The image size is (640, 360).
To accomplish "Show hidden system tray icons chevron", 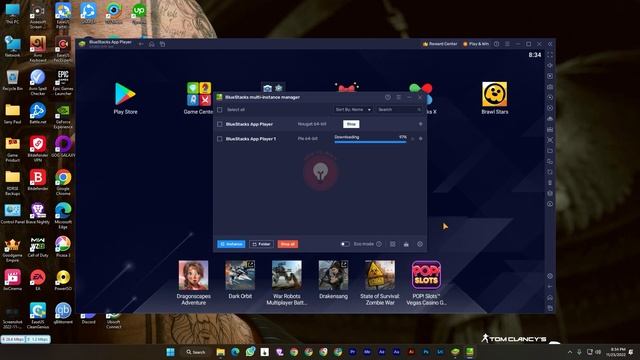I will point(570,352).
